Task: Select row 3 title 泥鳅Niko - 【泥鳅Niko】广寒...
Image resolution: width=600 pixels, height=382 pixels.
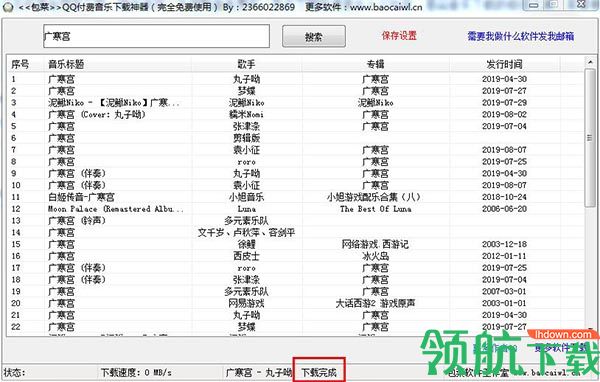Action: pyautogui.click(x=113, y=103)
